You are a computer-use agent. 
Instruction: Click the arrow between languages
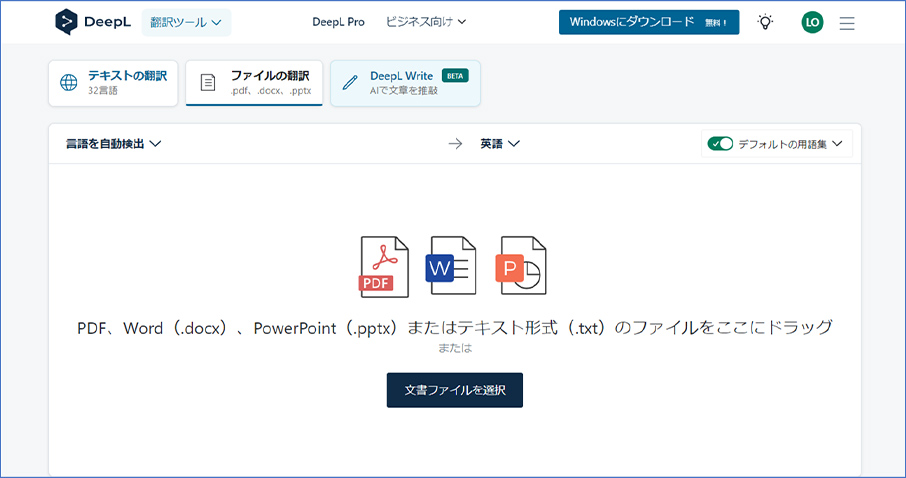point(455,144)
